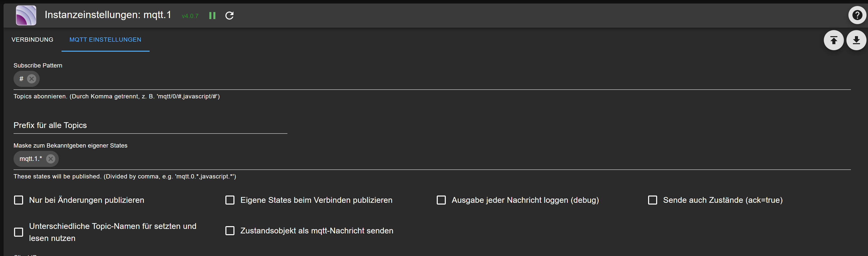Enable Sende auch Zustände (ack=true)
Image resolution: width=868 pixels, height=256 pixels.
[652, 200]
